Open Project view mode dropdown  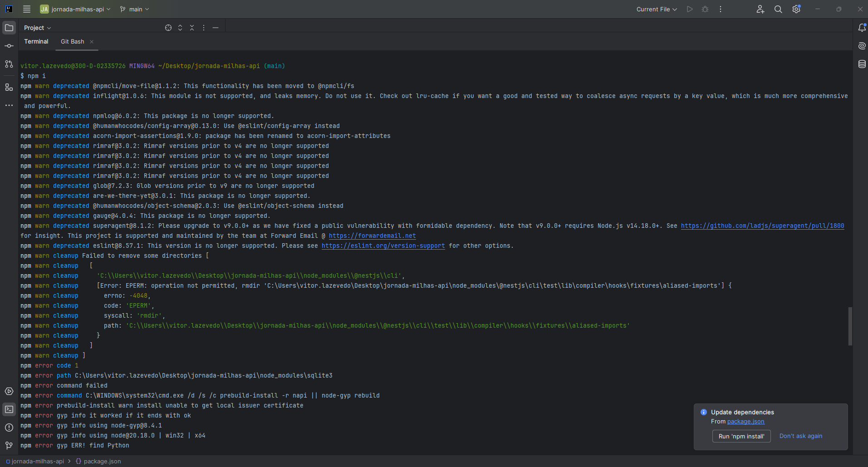coord(38,28)
